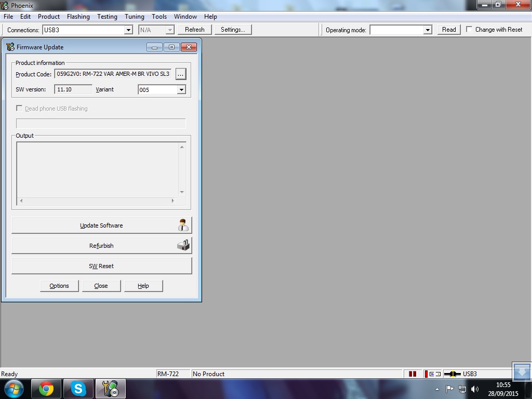Show hidden system tray icons
This screenshot has width=532, height=399.
[x=437, y=389]
